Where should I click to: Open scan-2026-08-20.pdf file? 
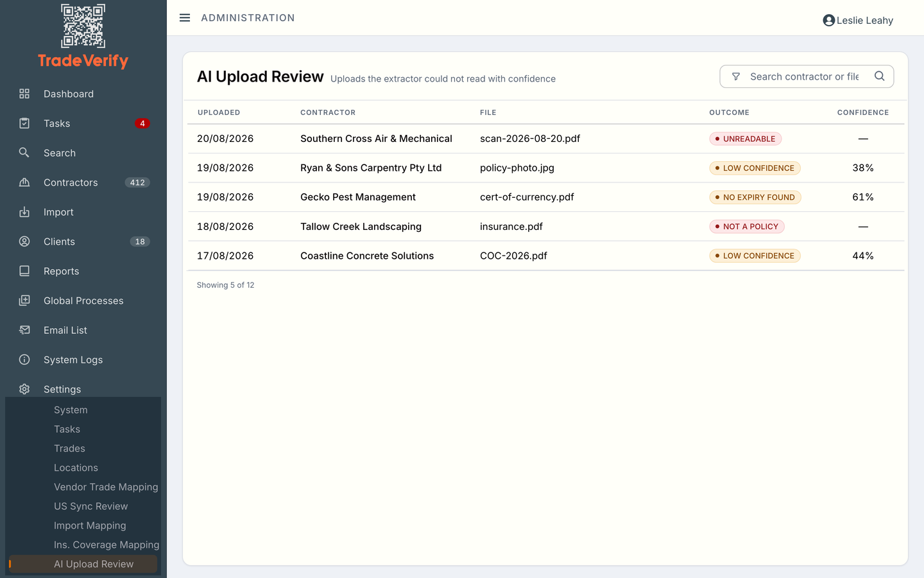click(530, 139)
